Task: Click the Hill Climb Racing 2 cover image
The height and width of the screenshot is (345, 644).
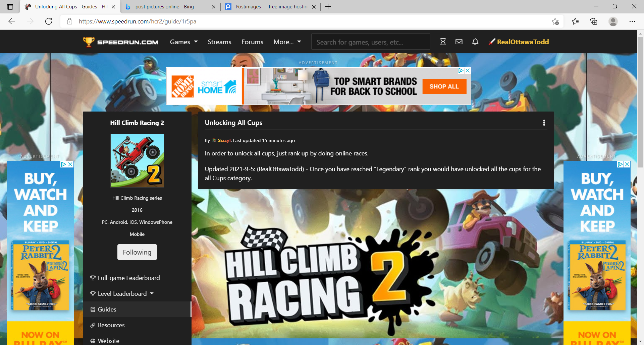Action: [x=137, y=160]
